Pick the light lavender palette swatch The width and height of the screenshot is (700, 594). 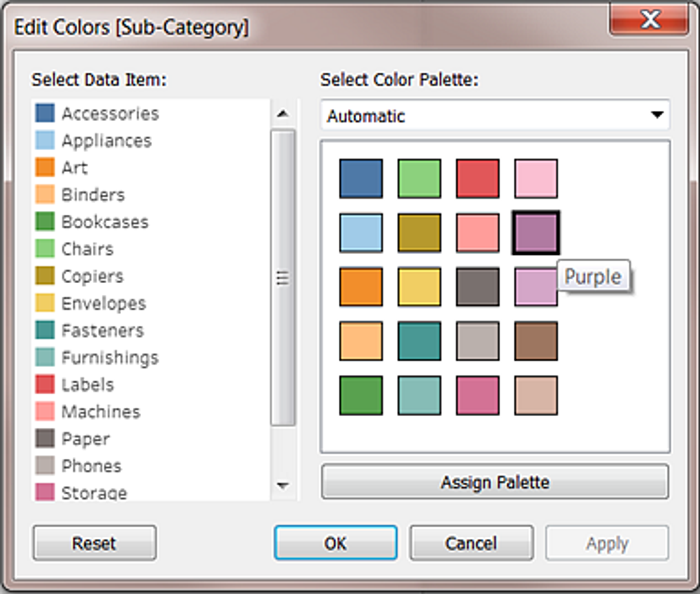click(536, 287)
